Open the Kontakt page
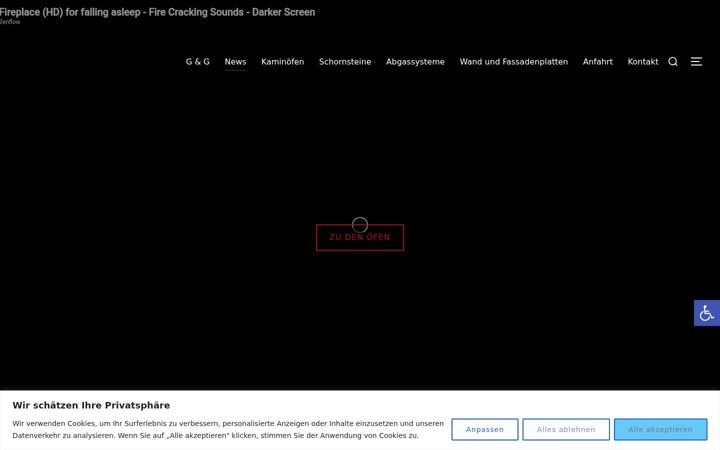 [x=642, y=62]
